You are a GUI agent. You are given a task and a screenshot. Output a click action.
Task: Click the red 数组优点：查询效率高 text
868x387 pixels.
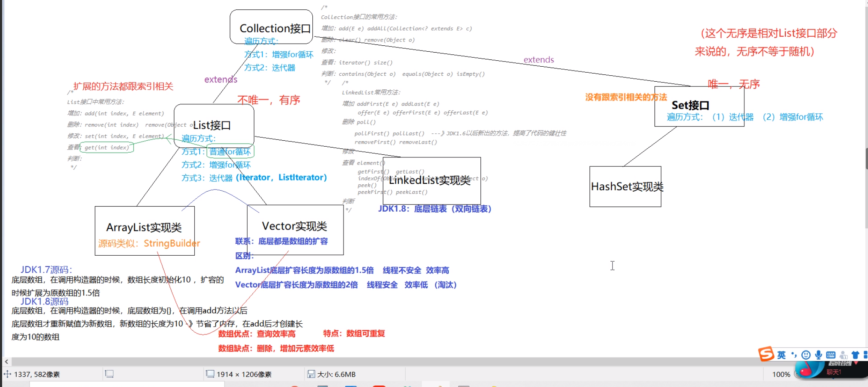click(x=257, y=334)
